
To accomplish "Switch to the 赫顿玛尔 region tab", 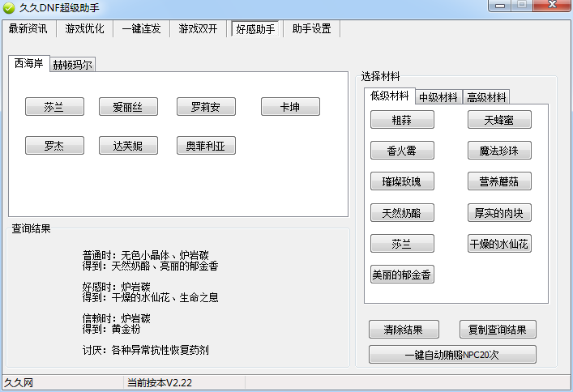I will 72,65.
